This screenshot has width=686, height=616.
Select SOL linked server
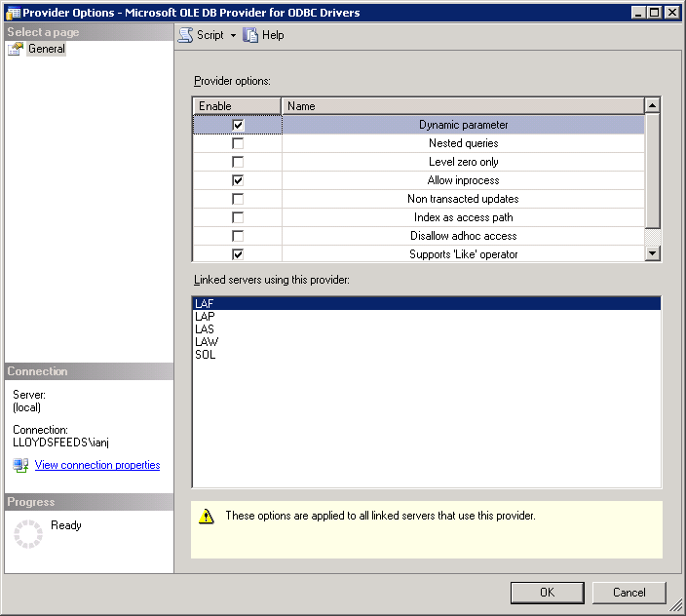tap(206, 355)
